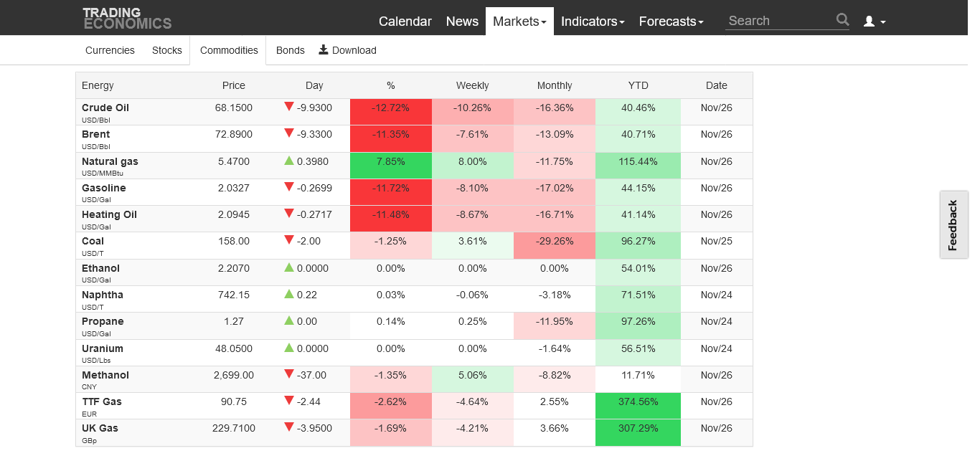This screenshot has height=461, width=980.
Task: Click into the Search input field
Action: pyautogui.click(x=779, y=21)
